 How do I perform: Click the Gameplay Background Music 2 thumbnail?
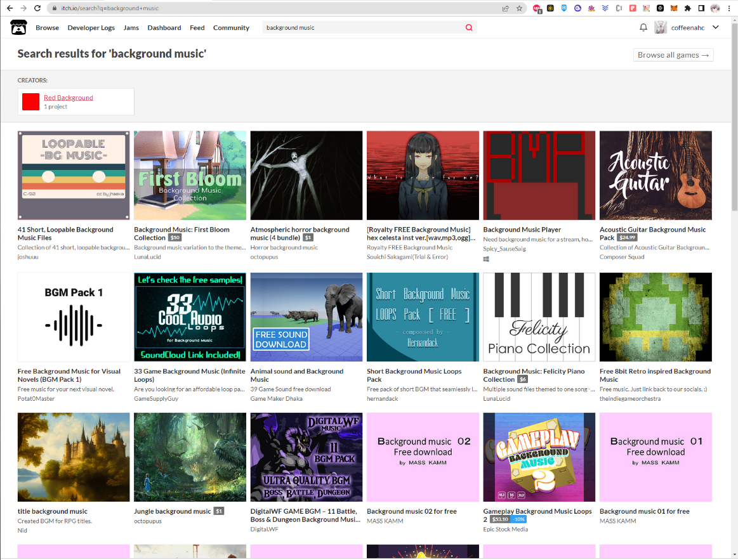[539, 457]
